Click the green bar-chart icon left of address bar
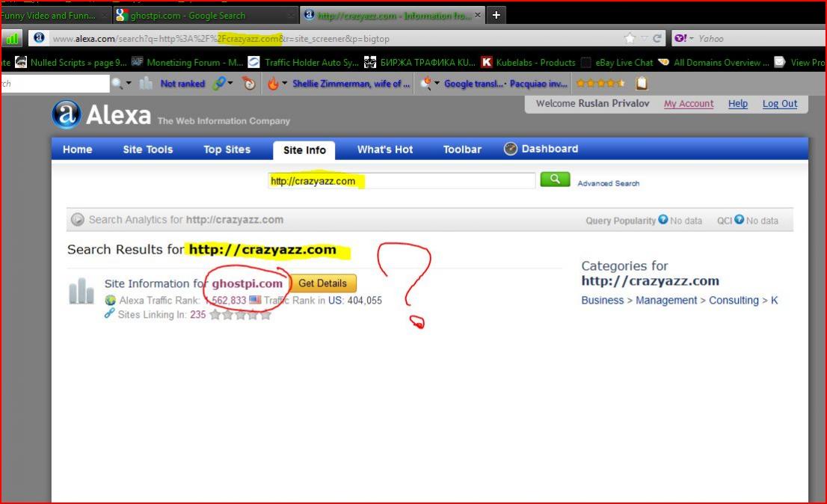This screenshot has height=504, width=827. point(12,38)
